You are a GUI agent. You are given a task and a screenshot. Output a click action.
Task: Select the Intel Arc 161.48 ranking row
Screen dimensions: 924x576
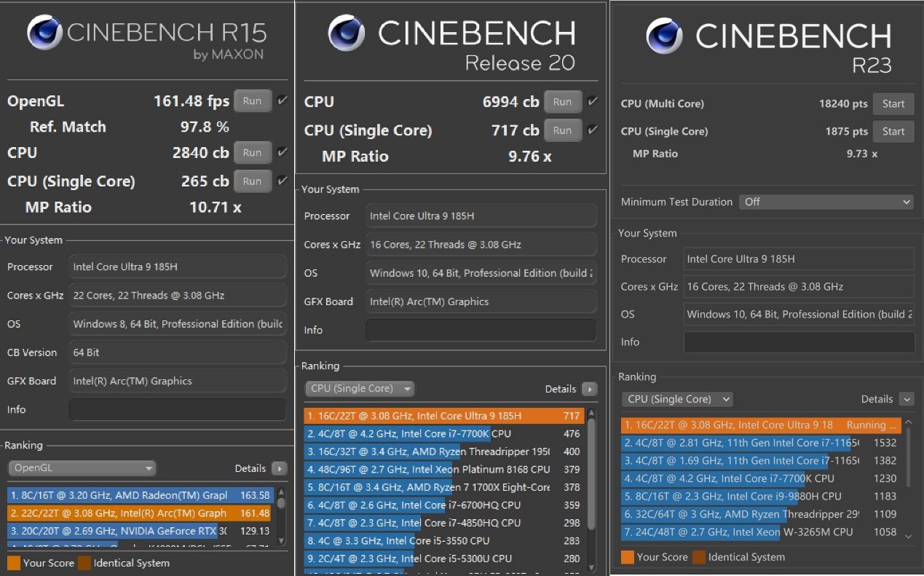[x=141, y=513]
